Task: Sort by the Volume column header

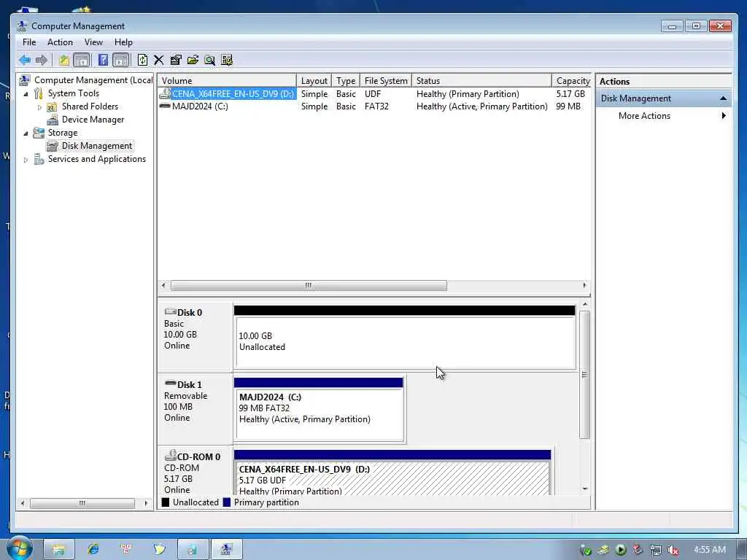Action: point(228,81)
